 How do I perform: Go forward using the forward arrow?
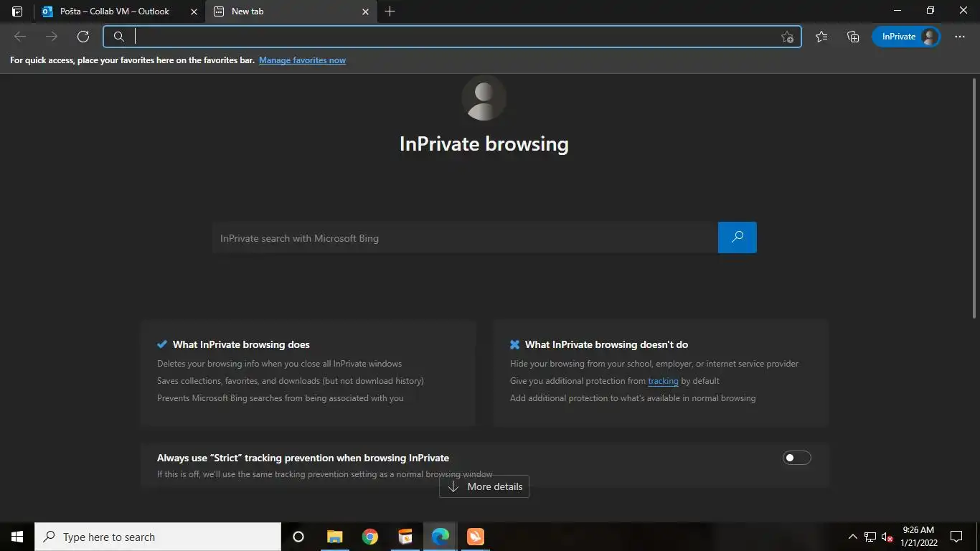coord(52,37)
